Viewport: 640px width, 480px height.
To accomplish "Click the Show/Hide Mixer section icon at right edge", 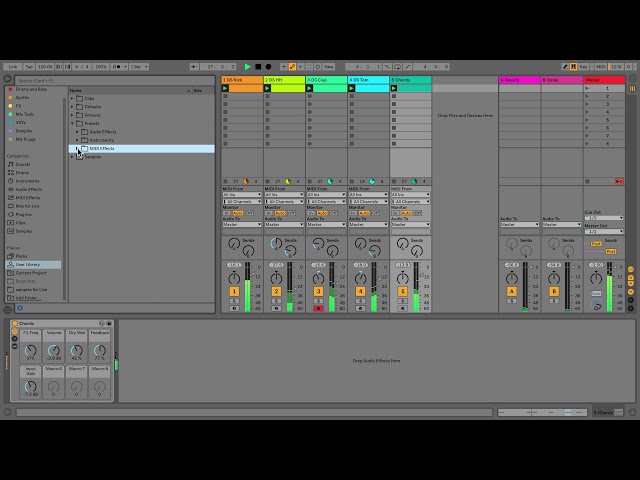I will tap(631, 292).
